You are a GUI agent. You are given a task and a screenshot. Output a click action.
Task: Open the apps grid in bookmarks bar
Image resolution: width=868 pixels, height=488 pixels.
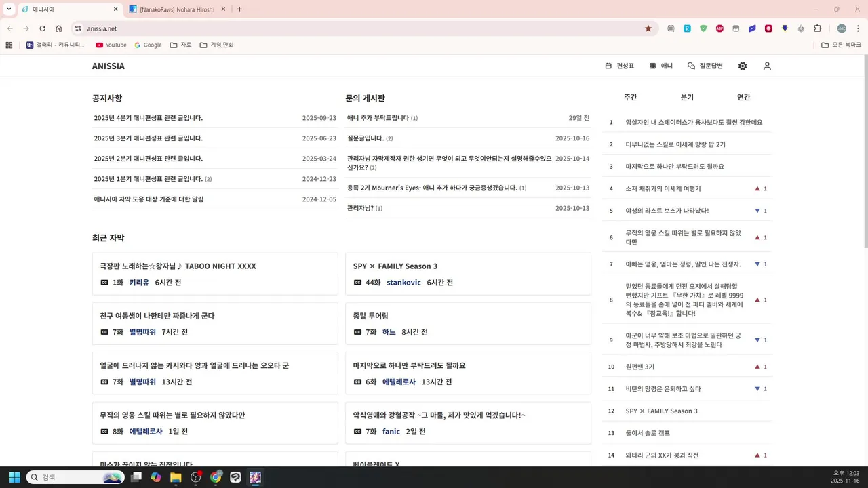(9, 45)
